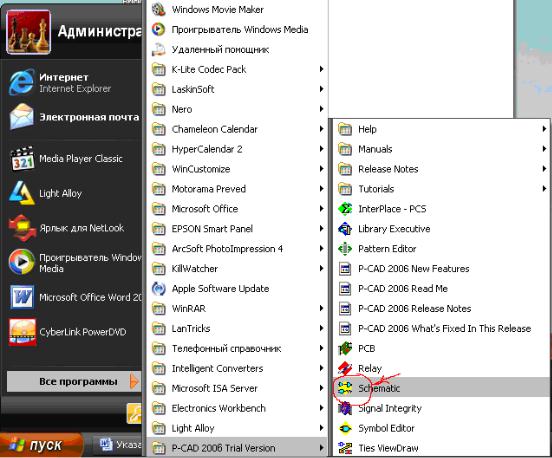552x458 pixels.
Task: Open the Relay program icon
Action: click(x=345, y=368)
